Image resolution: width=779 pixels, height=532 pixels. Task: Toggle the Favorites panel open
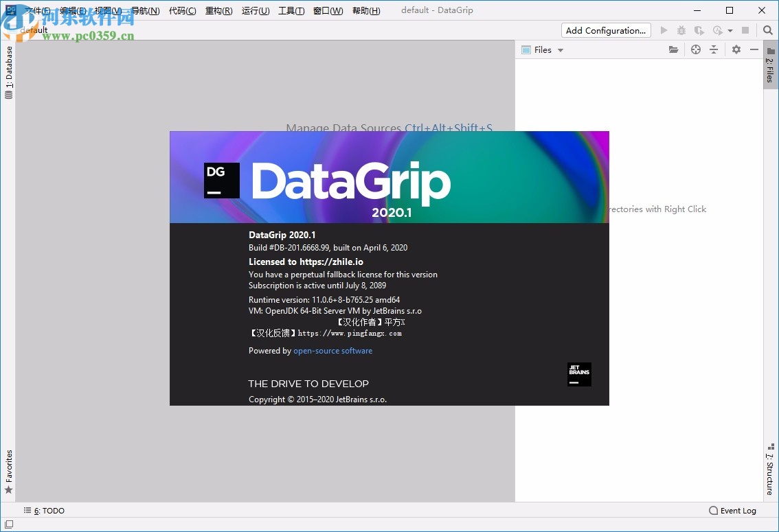point(9,469)
